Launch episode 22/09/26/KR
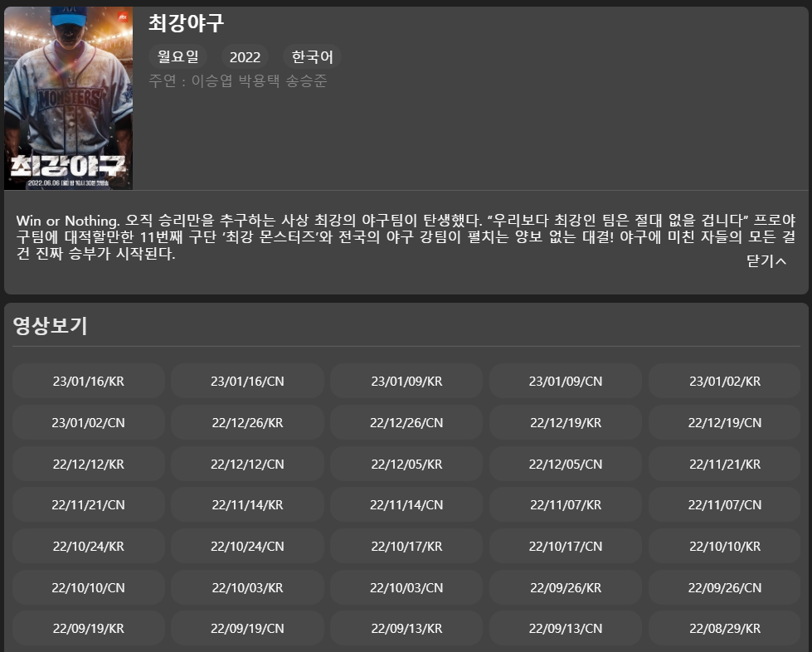This screenshot has height=652, width=812. click(x=566, y=587)
